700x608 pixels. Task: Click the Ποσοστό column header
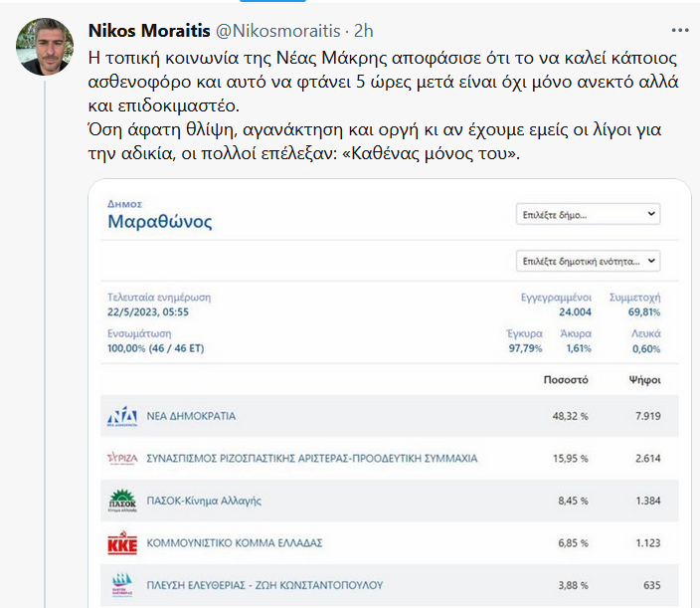[x=566, y=380]
